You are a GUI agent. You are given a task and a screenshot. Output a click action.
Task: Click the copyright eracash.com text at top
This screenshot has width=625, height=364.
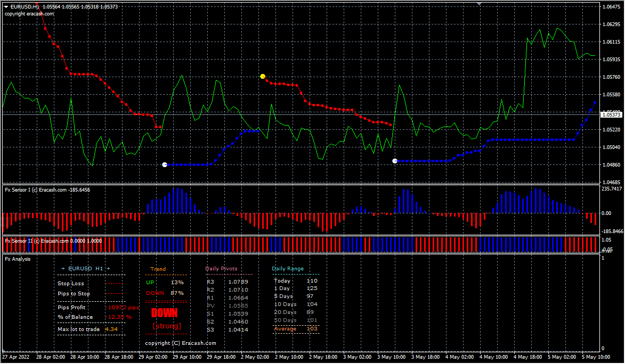coord(29,14)
